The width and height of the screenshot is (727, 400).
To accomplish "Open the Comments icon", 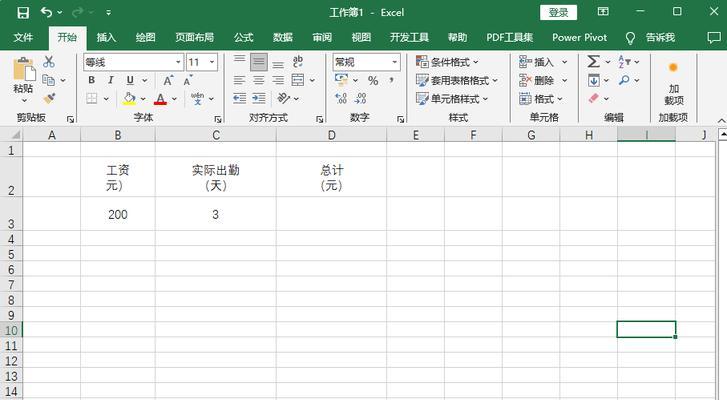I will [x=714, y=38].
